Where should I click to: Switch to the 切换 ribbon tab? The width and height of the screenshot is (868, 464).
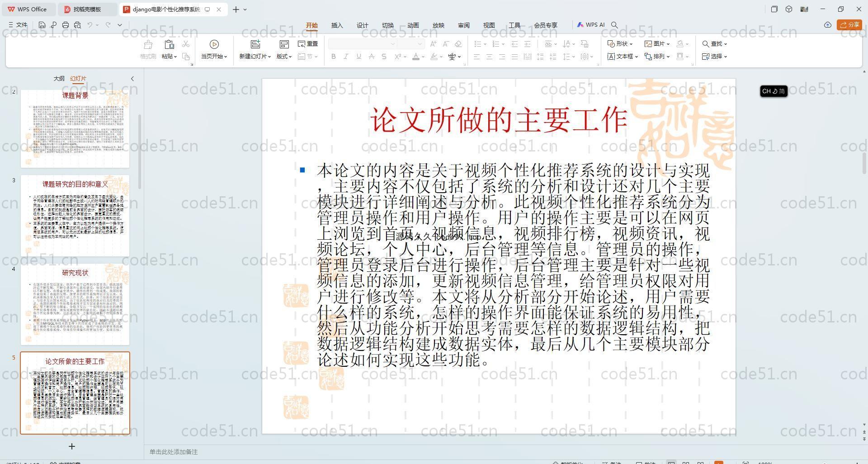click(388, 25)
